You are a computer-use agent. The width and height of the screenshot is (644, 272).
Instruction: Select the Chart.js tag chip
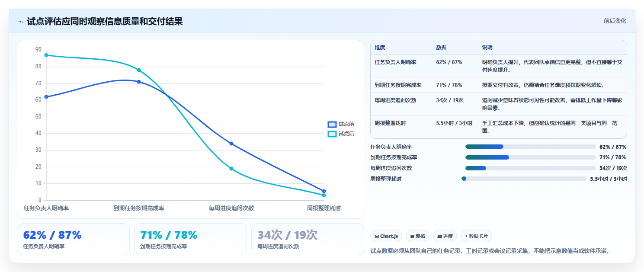pos(386,236)
